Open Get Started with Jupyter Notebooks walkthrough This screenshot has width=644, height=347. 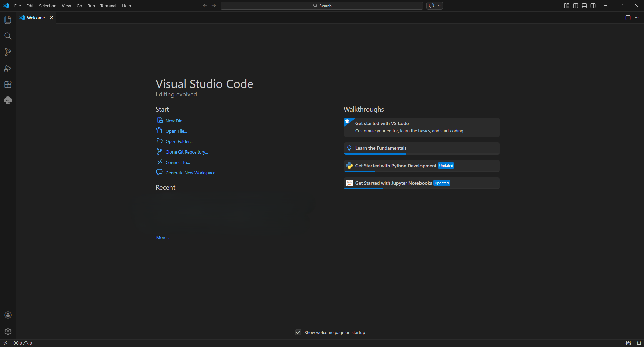coord(422,183)
